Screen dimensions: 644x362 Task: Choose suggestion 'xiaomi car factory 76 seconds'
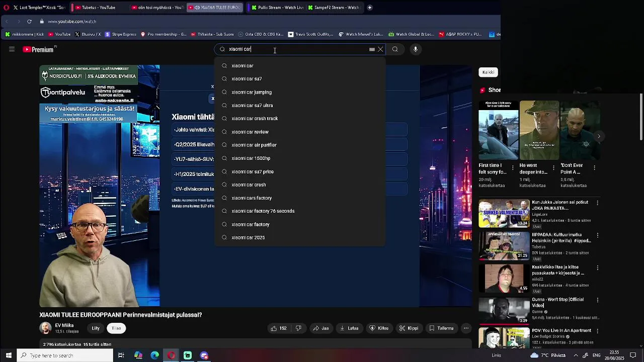[x=300, y=211]
